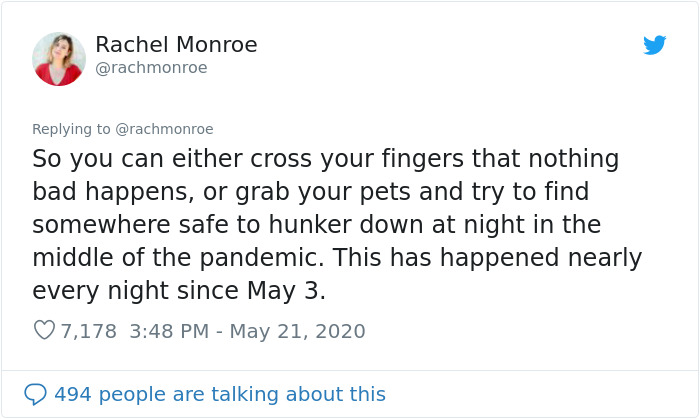This screenshot has width=700, height=419.
Task: Open the 7,178 likes count
Action: (88, 331)
